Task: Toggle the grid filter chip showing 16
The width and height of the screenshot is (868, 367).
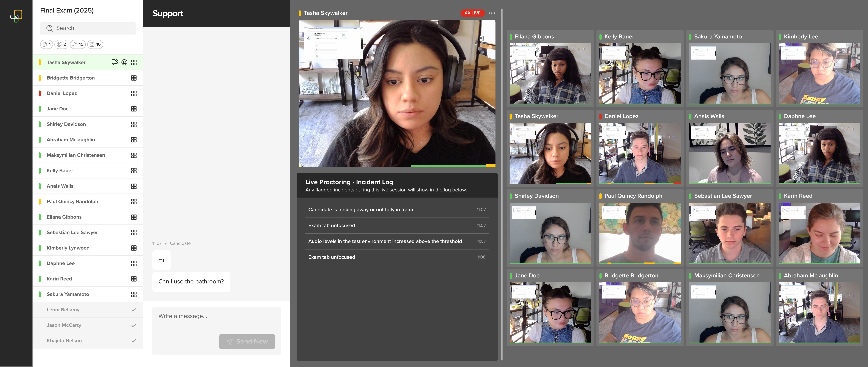Action: point(95,44)
